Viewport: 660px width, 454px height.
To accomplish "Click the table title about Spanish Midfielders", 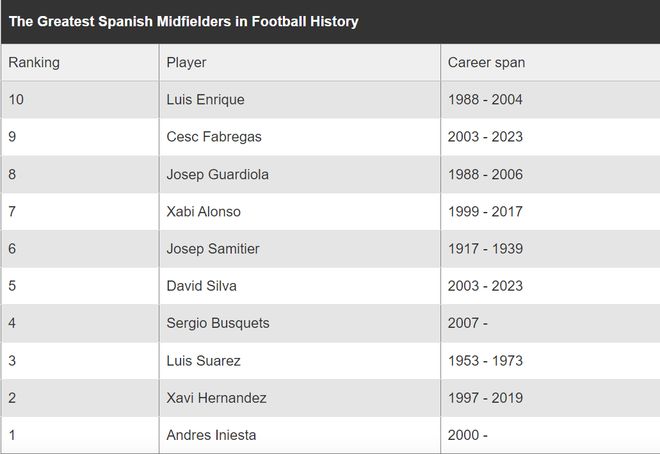I will click(184, 21).
